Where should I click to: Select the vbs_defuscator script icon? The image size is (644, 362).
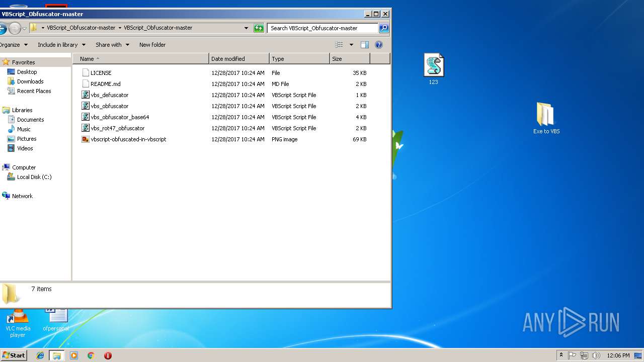(x=86, y=95)
